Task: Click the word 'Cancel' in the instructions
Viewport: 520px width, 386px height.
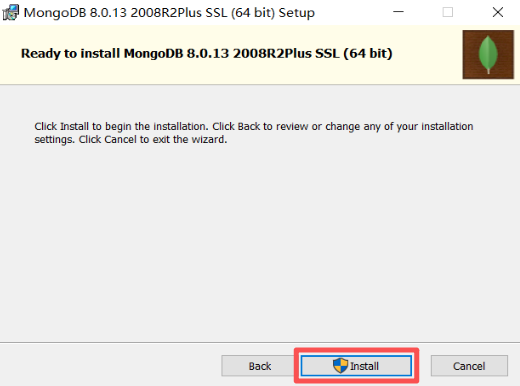Action: pyautogui.click(x=120, y=139)
